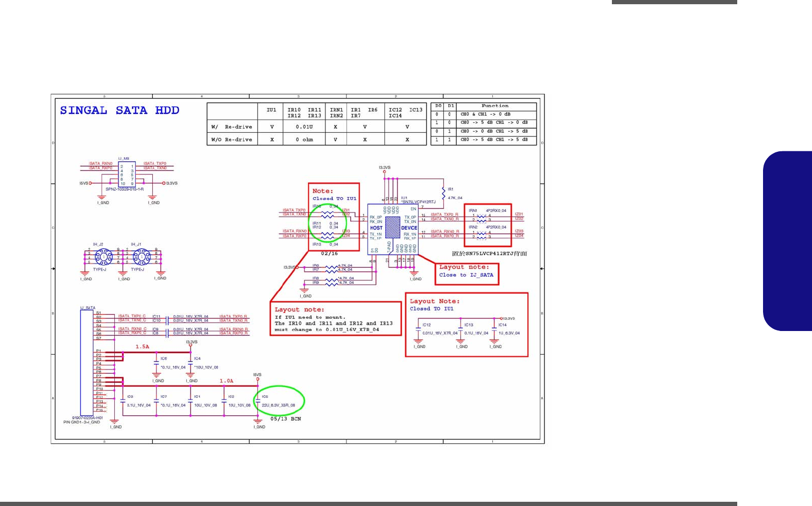Click the "If IU1 need to mount." note line

click(310, 317)
